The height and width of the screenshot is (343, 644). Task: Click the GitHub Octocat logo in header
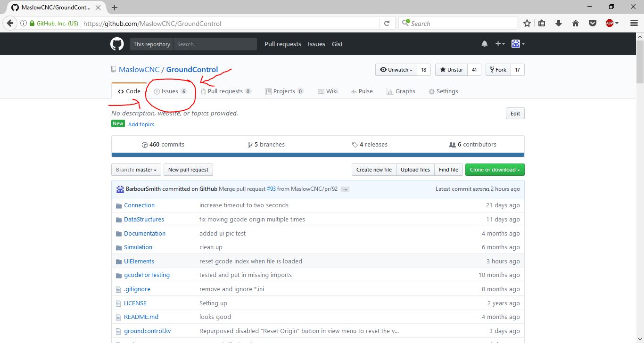tap(117, 44)
